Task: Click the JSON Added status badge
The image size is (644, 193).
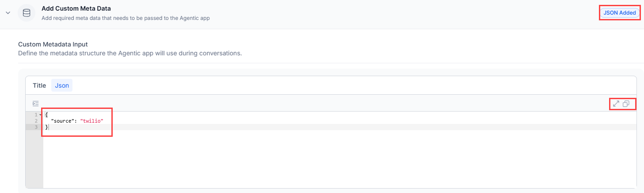Action: coord(619,13)
